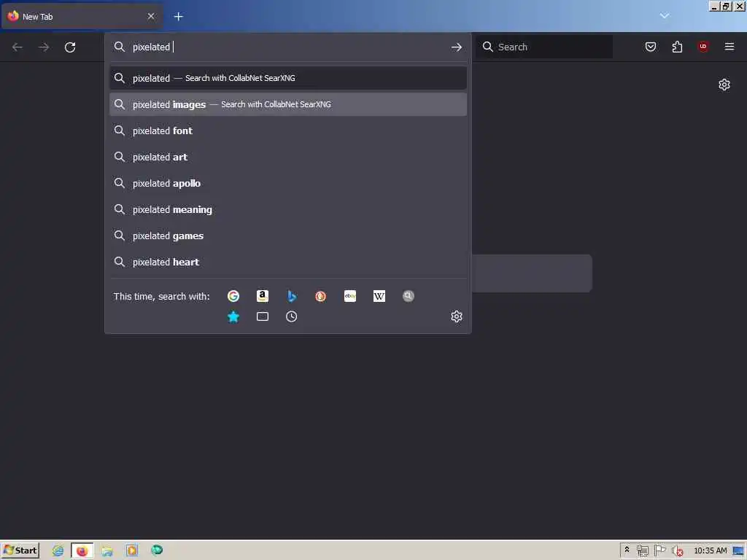
Task: Click the Show Desktop tray button
Action: [739, 551]
